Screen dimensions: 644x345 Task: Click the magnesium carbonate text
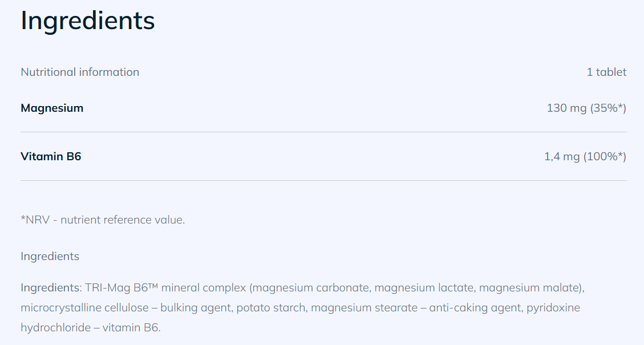[x=311, y=287]
